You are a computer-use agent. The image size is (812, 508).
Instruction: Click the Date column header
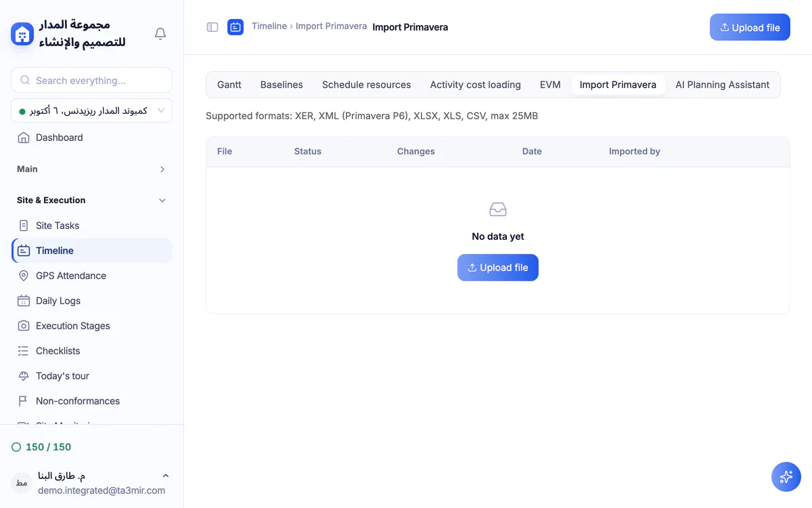532,151
